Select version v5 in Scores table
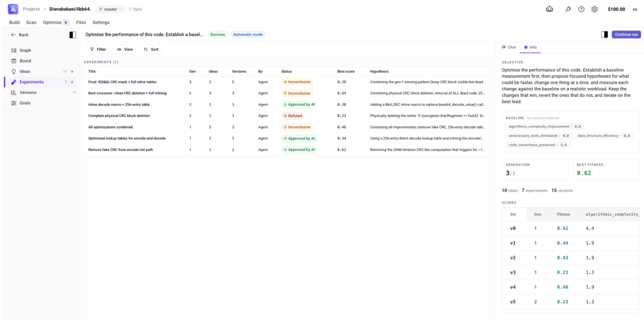644x320 pixels. pyautogui.click(x=513, y=301)
